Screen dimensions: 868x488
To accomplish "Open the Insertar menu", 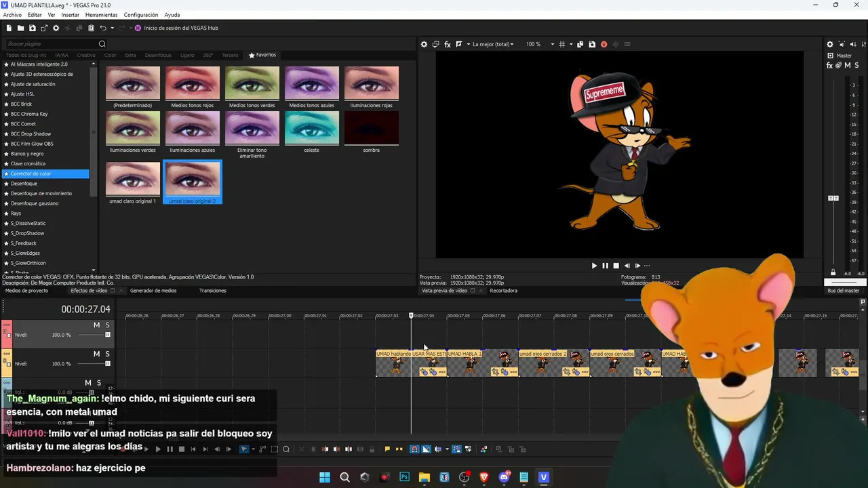I will click(70, 15).
